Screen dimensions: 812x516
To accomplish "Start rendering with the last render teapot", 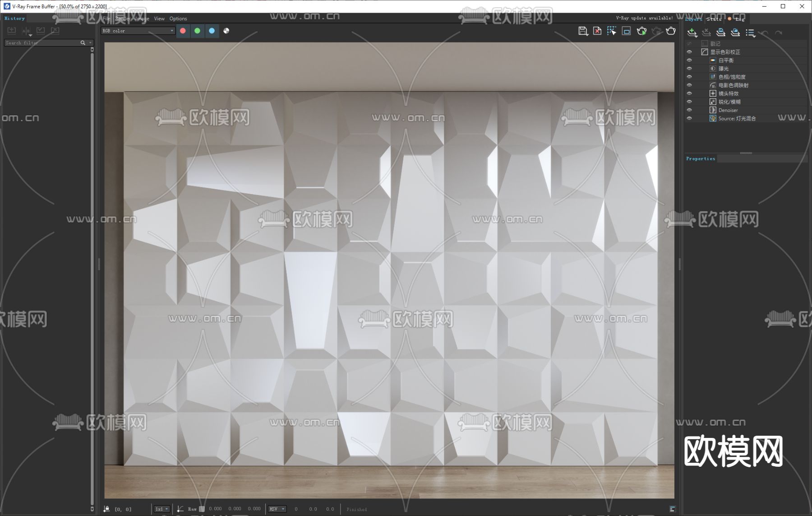I will [641, 31].
